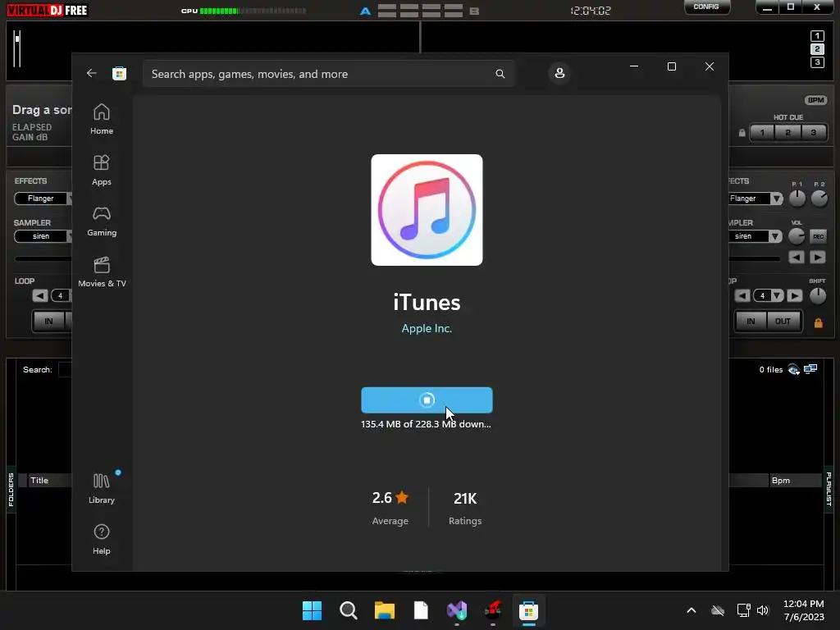Click crossfader indicator between A and B
This screenshot has width=840, height=630.
[419, 11]
